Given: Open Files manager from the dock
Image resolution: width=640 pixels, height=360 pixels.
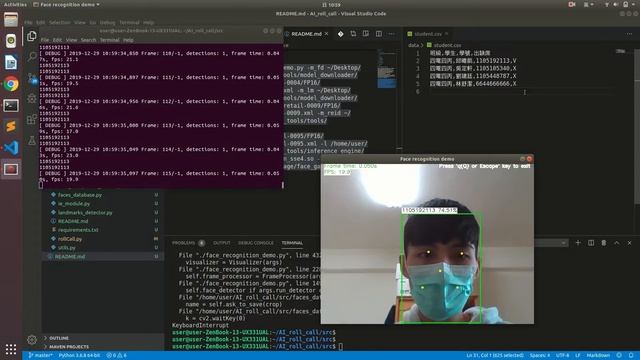Looking at the screenshot, I should pos(11,19).
